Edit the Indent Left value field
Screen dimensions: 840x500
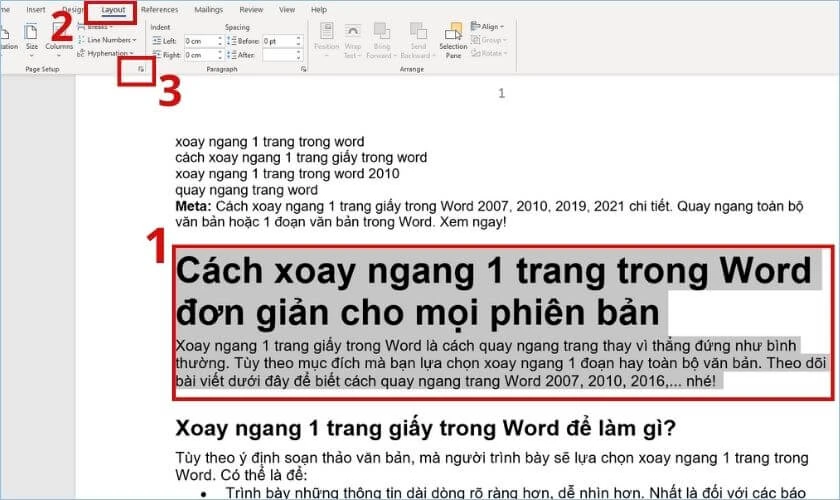coord(200,41)
